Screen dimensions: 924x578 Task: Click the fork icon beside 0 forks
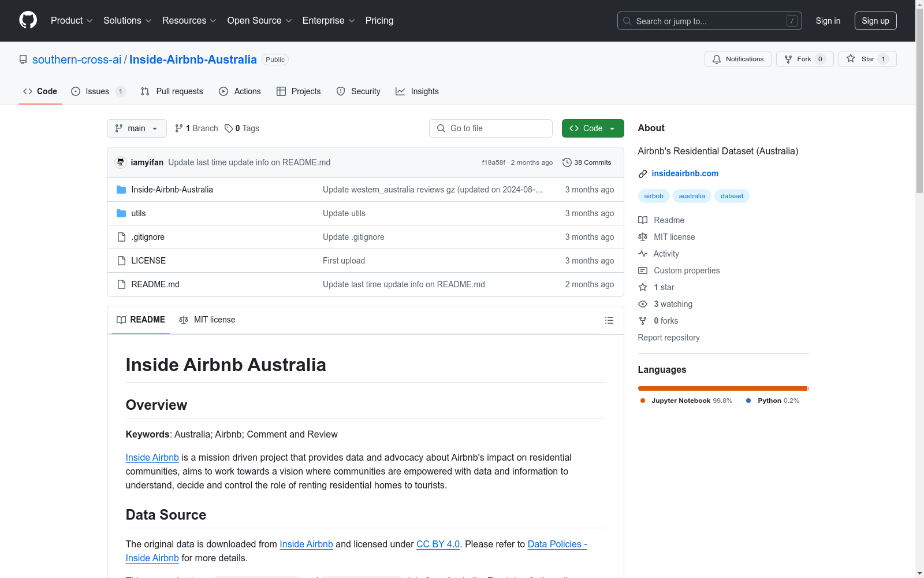click(x=643, y=321)
